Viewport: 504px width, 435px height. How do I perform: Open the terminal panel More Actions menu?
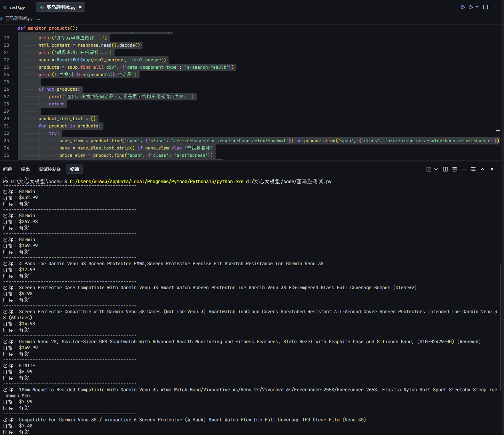tap(464, 169)
